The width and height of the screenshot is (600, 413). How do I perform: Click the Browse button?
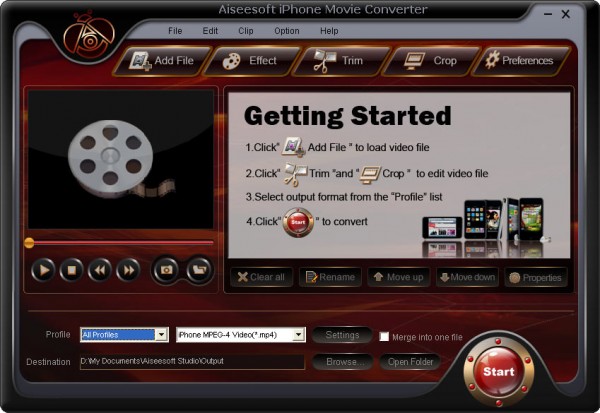(x=342, y=362)
